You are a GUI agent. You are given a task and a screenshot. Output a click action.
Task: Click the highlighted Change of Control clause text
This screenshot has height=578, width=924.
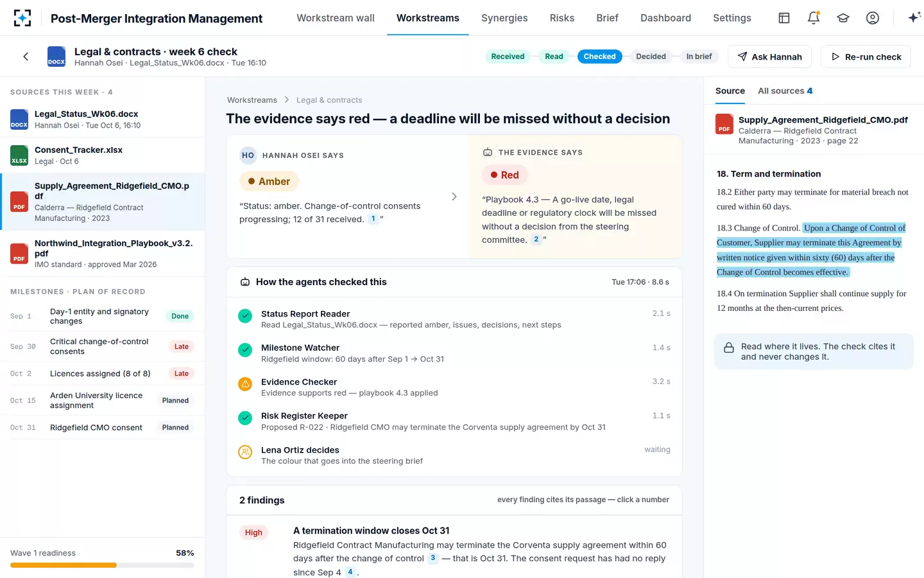(811, 250)
